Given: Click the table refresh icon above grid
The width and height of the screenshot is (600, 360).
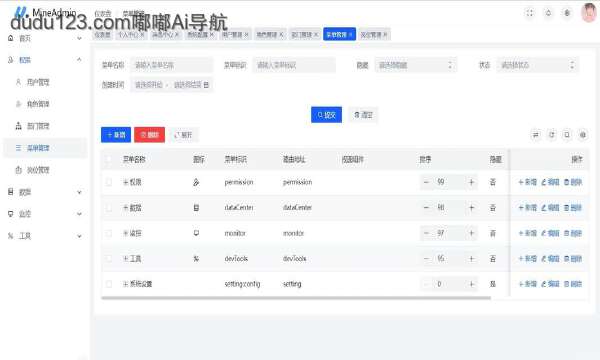Looking at the screenshot, I should pyautogui.click(x=551, y=135).
